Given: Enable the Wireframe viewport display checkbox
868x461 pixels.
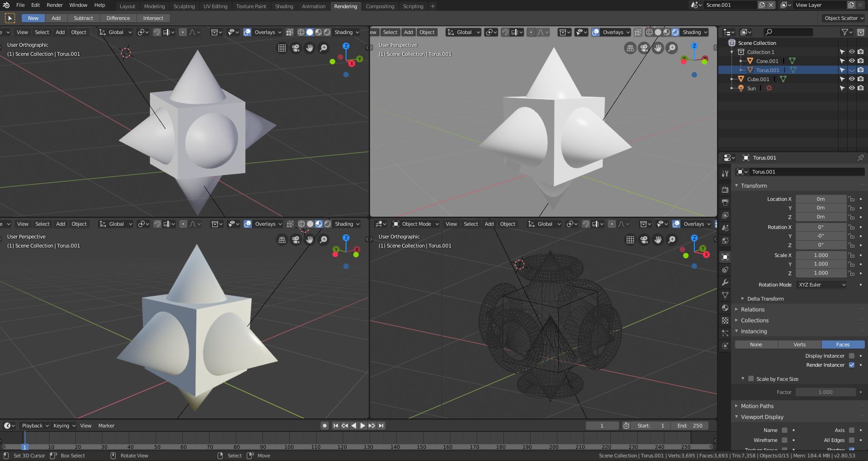Looking at the screenshot, I should (x=785, y=440).
